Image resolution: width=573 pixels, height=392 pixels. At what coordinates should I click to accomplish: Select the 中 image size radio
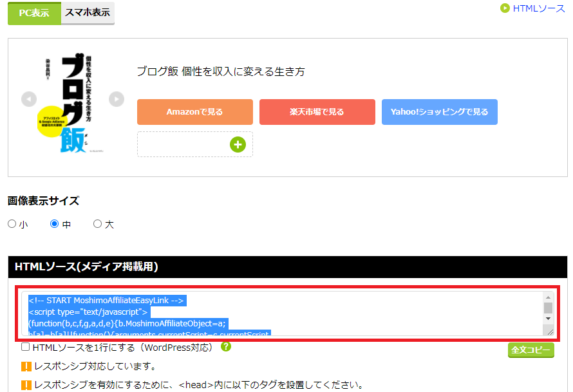click(55, 223)
